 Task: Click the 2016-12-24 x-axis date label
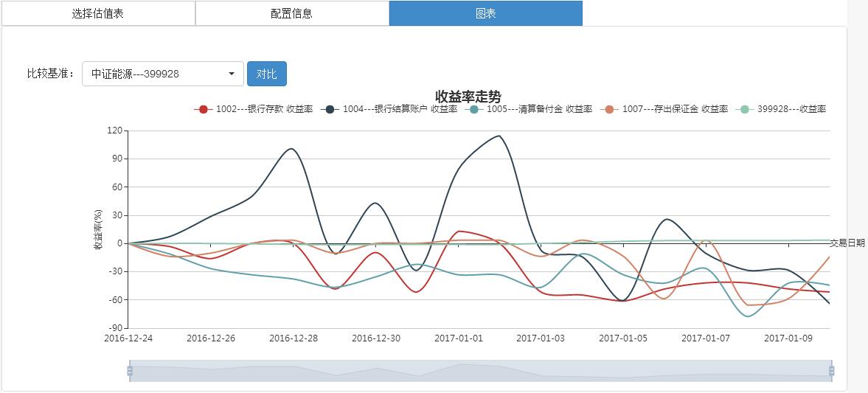(x=128, y=338)
